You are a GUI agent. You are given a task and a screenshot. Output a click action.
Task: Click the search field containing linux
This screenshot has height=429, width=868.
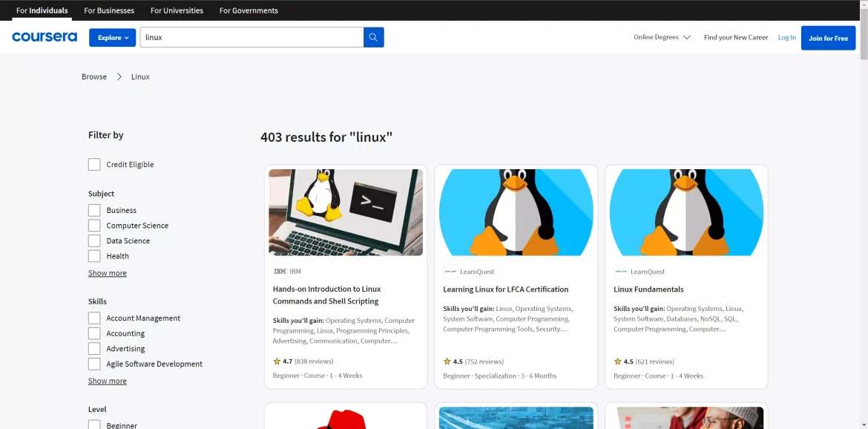(x=251, y=37)
